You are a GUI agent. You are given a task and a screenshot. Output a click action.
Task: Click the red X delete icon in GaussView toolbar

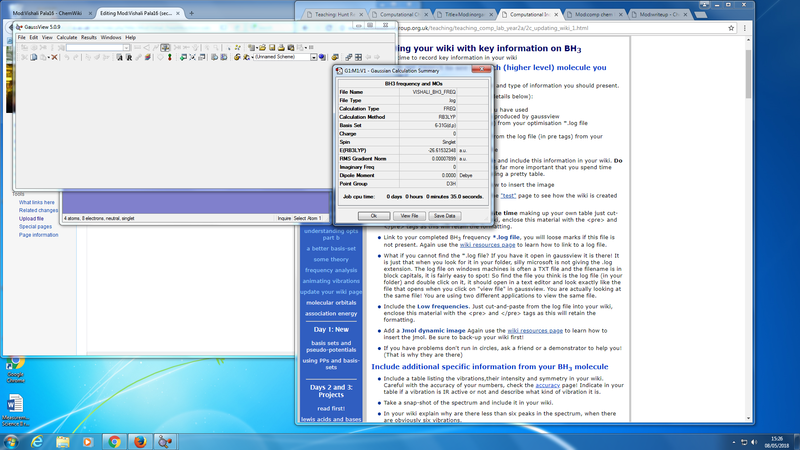(55, 57)
